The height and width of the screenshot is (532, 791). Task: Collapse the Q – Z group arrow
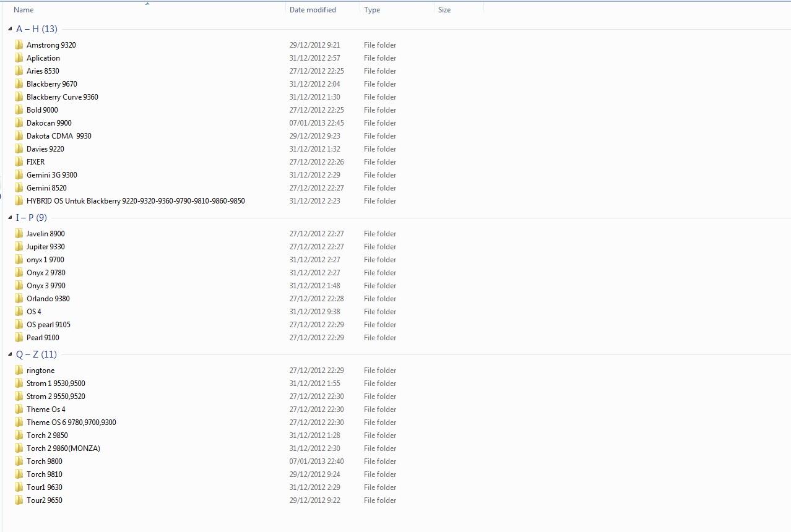10,354
